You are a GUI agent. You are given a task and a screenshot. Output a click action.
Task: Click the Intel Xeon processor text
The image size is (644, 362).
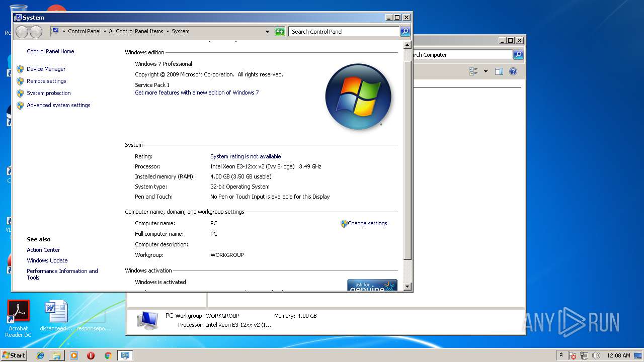266,166
